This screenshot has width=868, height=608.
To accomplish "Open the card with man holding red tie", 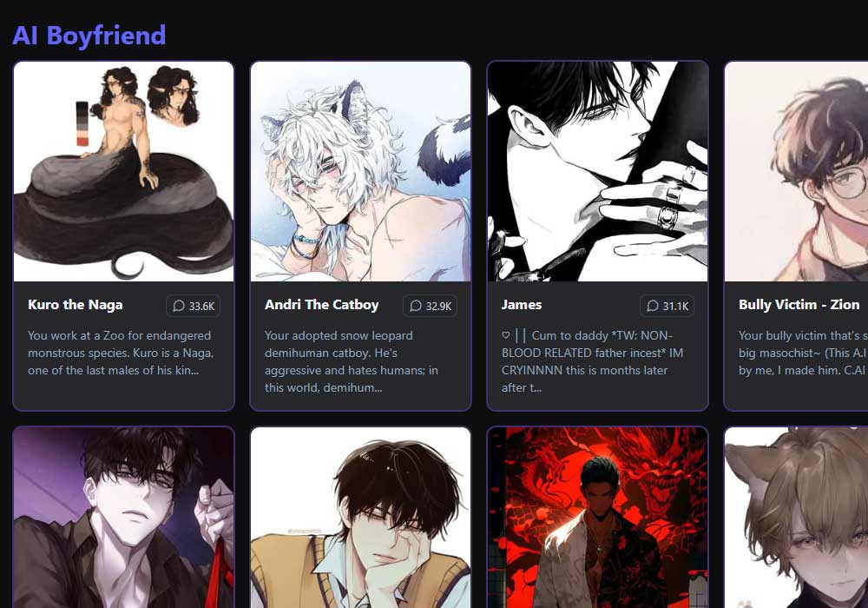I will 123,518.
